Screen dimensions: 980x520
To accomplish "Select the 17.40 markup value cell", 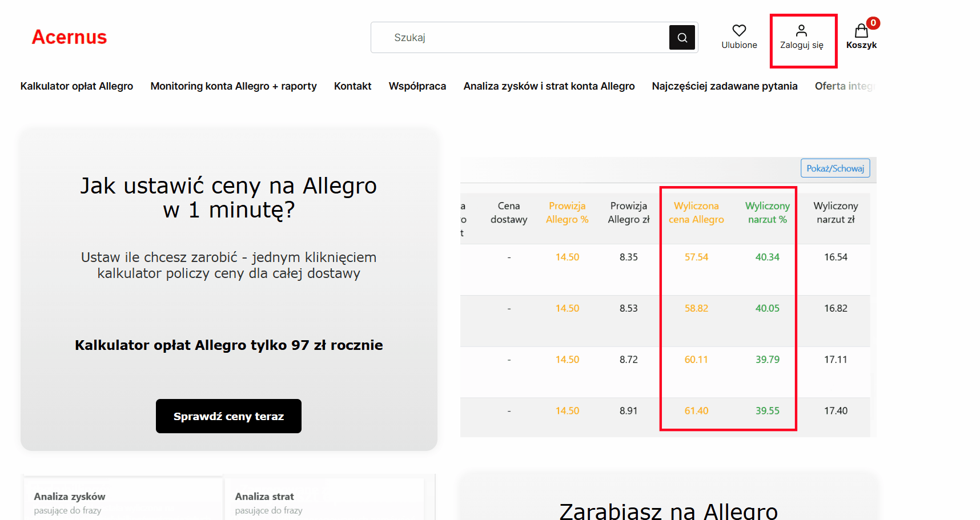I will point(836,411).
